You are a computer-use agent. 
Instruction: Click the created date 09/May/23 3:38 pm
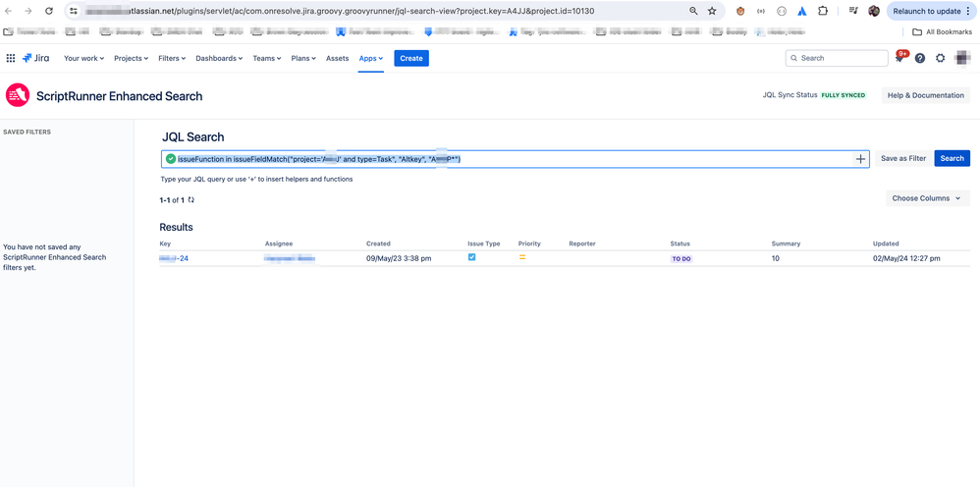[399, 258]
